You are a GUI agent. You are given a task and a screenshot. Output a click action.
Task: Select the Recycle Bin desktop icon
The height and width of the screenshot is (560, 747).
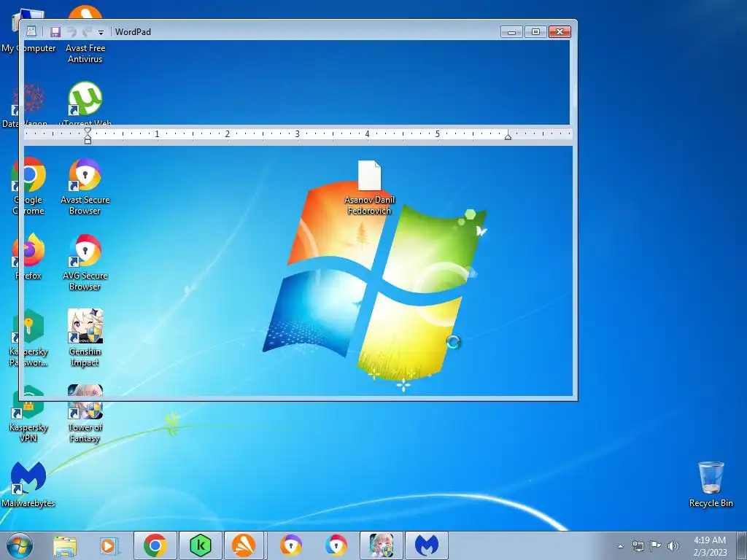tap(711, 484)
